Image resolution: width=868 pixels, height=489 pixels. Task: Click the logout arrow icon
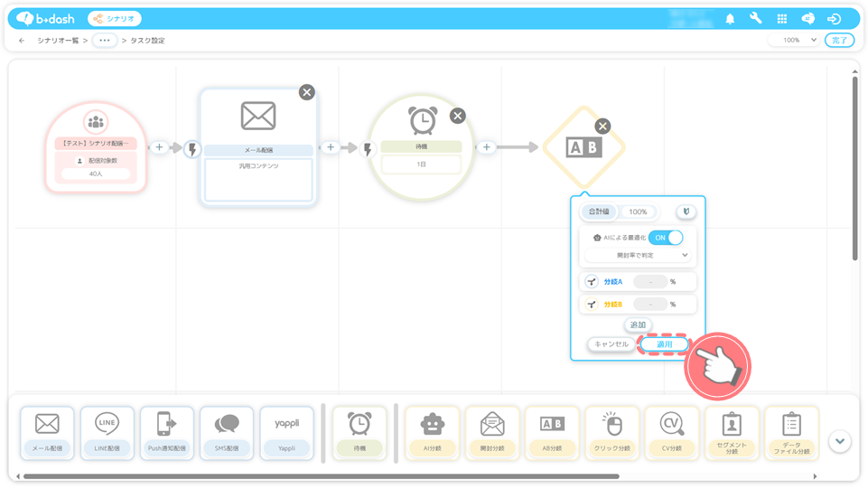834,19
